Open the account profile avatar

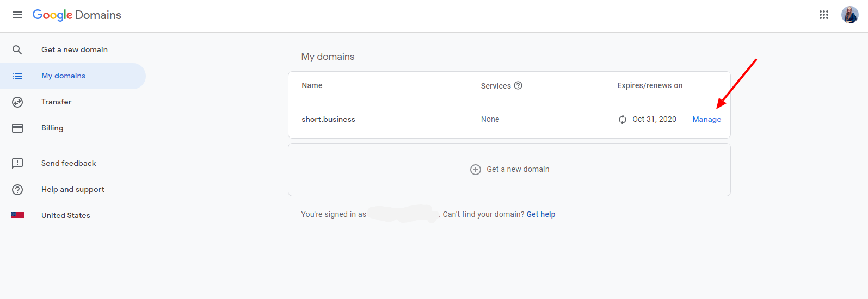tap(849, 15)
